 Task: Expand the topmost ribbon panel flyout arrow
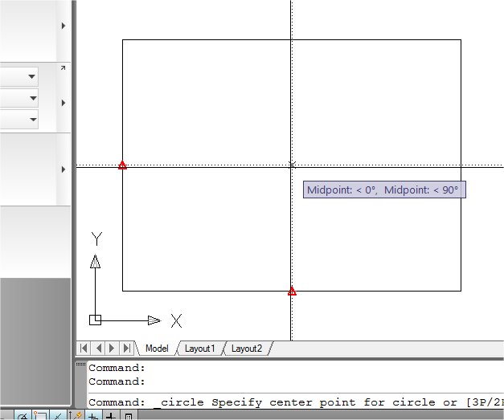(x=64, y=26)
